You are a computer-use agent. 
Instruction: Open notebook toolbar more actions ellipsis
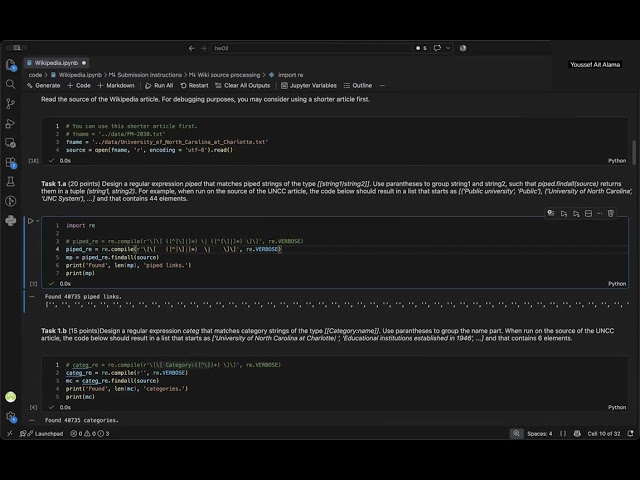tap(382, 85)
